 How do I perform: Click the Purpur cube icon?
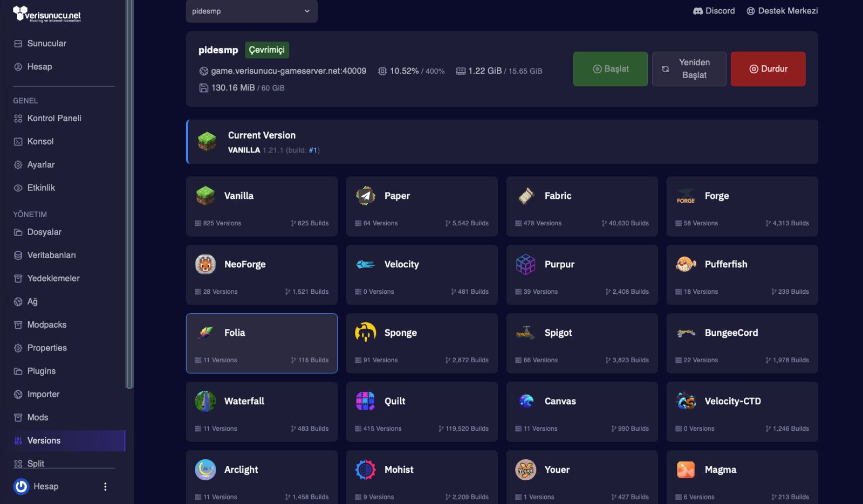click(x=526, y=264)
